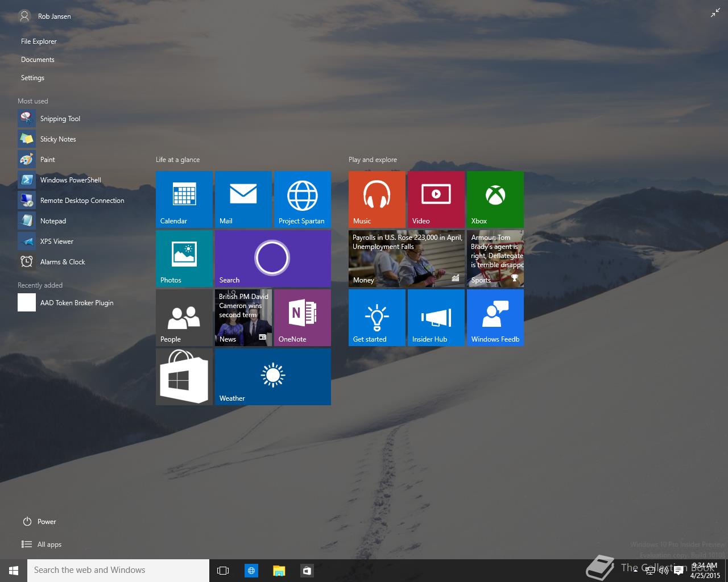Open the Windows Feedback tile
The height and width of the screenshot is (582, 728).
coord(495,318)
